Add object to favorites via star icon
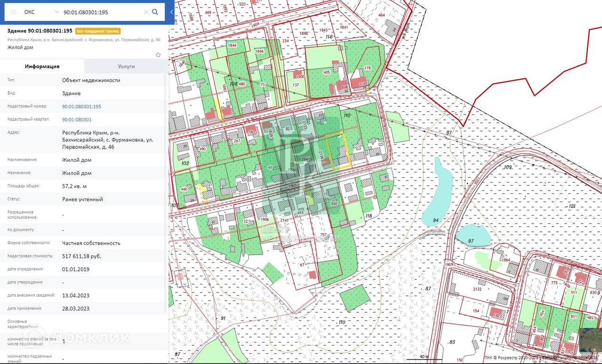This screenshot has height=364, width=602. (x=158, y=55)
